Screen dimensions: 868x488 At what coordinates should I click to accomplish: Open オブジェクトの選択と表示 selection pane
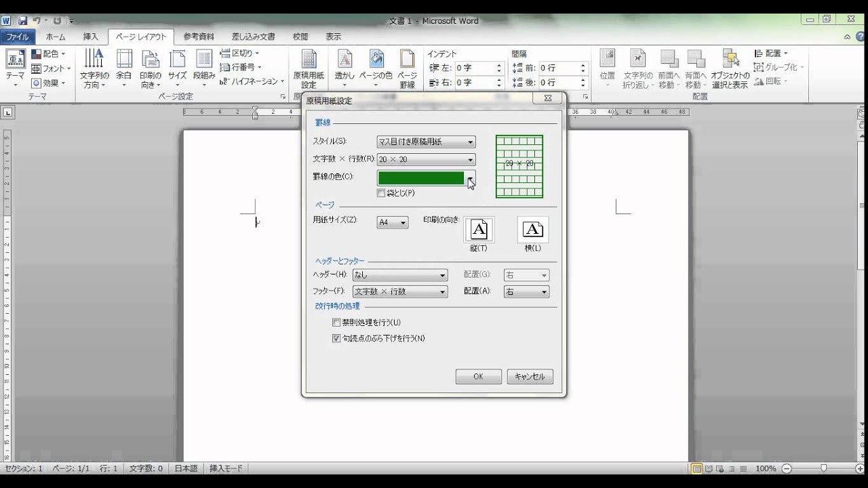pos(730,68)
